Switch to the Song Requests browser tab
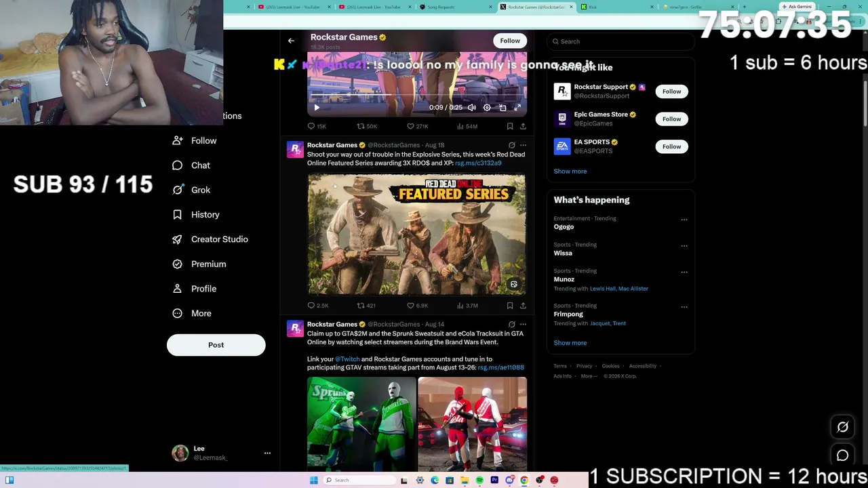The height and width of the screenshot is (488, 868). (456, 7)
